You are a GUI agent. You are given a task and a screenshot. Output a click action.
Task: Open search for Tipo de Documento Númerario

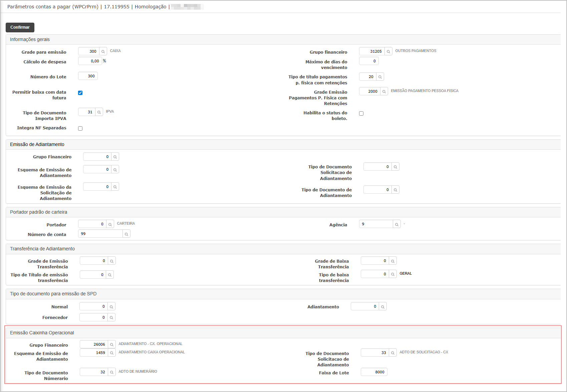point(112,372)
